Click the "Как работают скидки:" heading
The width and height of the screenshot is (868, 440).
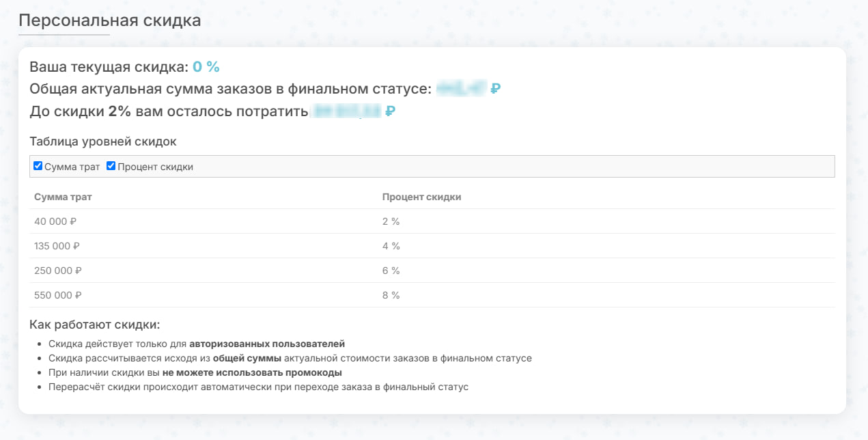(x=95, y=324)
